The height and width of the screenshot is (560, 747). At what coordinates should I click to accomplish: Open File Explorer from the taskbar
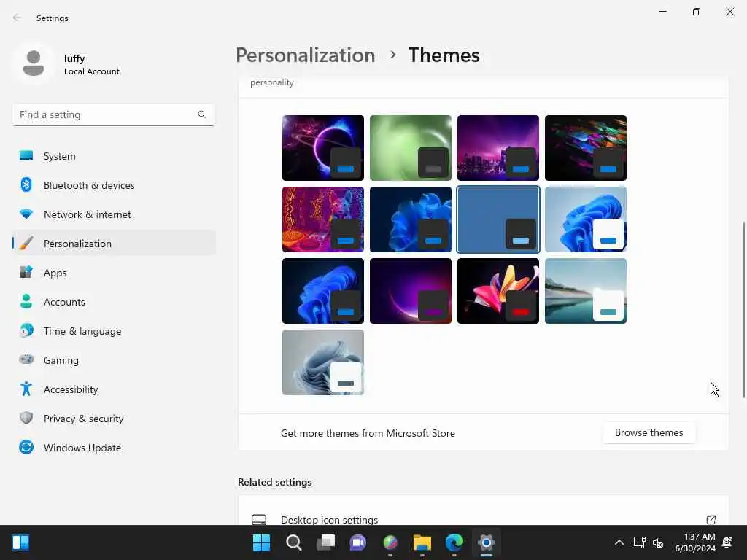tap(422, 542)
